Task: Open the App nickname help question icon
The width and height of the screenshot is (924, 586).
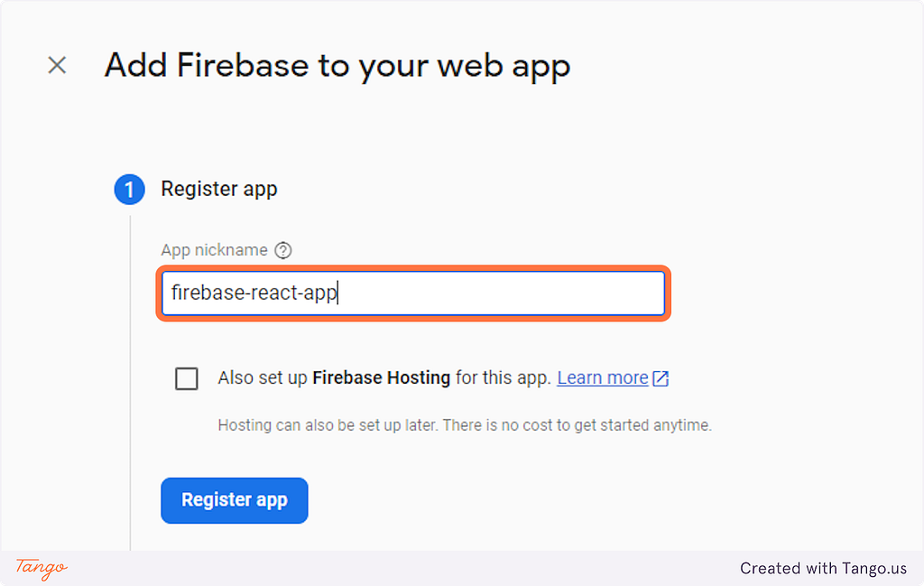Action: point(283,250)
